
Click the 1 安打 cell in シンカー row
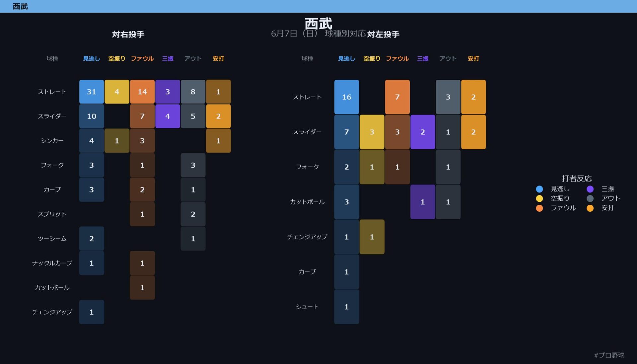coord(218,141)
